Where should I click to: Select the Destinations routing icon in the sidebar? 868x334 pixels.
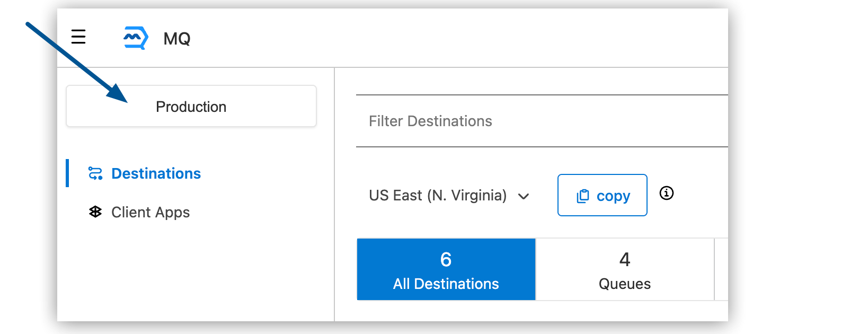[x=94, y=173]
